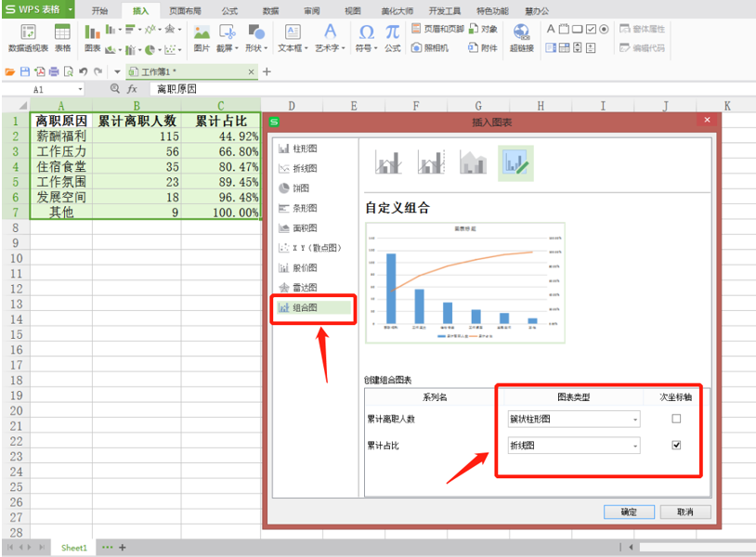
Task: Select 组合图 in the chart type list
Action: (314, 307)
